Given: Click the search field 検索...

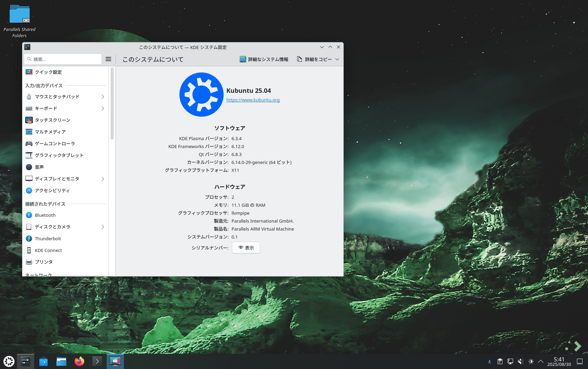Looking at the screenshot, I should click(x=63, y=59).
